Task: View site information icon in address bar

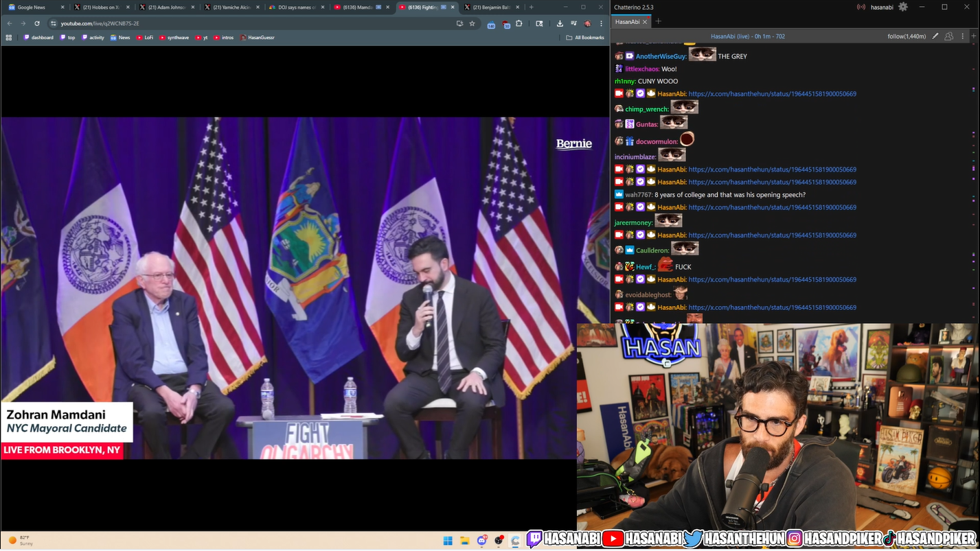Action: click(54, 23)
